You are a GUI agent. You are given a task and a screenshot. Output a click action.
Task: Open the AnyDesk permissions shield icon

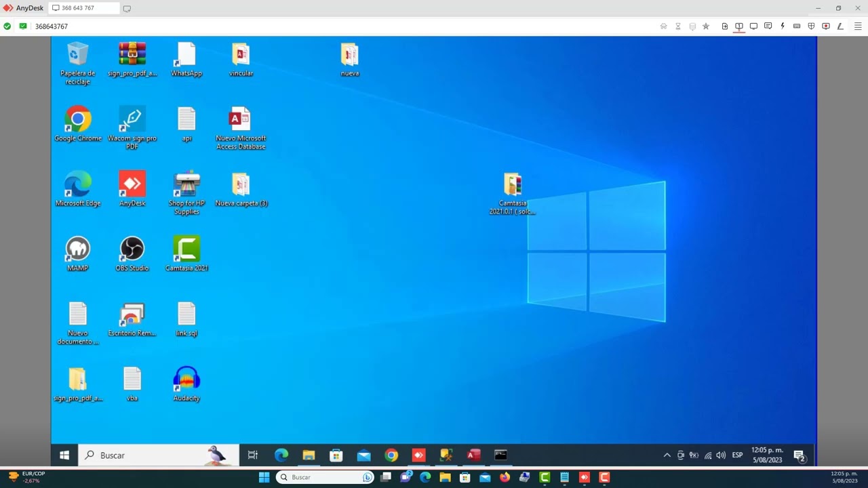[x=811, y=26]
